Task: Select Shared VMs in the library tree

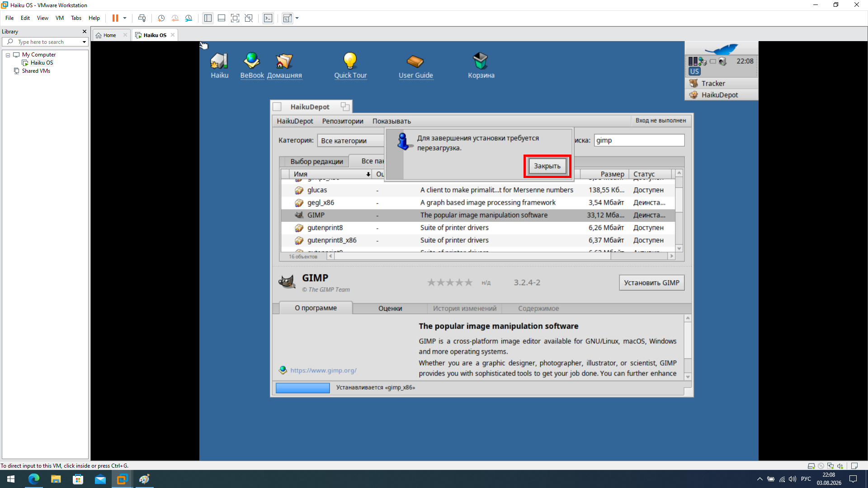Action: click(x=36, y=71)
